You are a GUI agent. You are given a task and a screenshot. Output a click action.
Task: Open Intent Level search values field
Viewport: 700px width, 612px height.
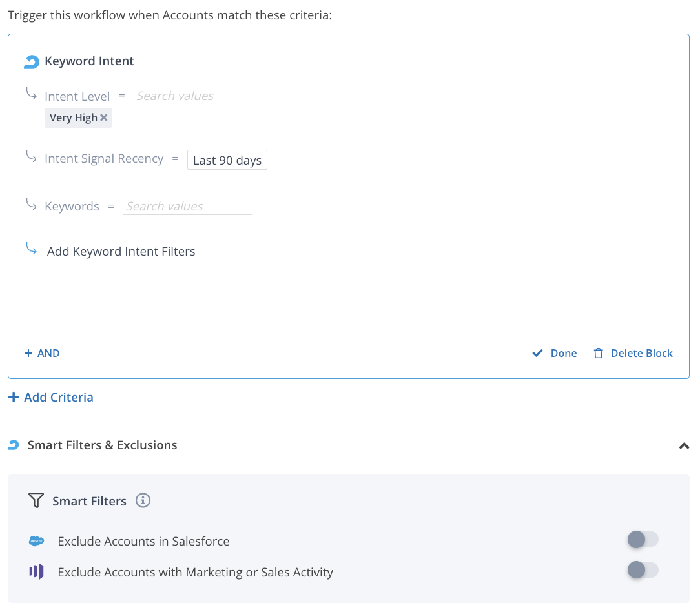198,96
